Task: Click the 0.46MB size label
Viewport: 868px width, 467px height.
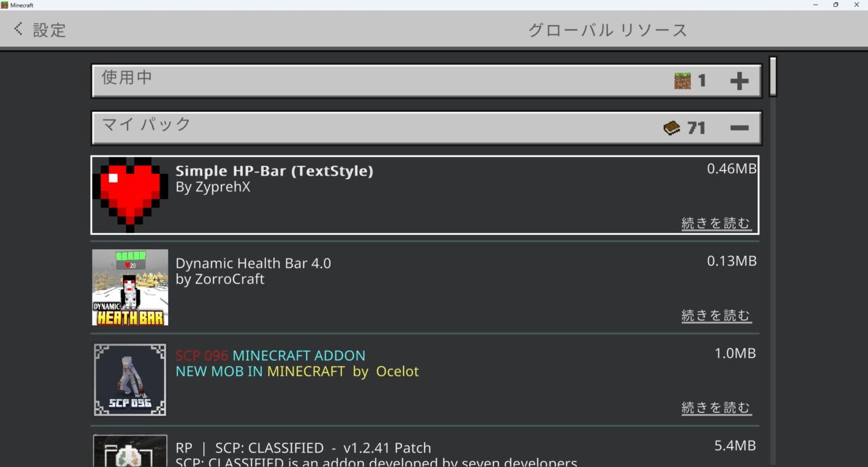Action: click(732, 169)
